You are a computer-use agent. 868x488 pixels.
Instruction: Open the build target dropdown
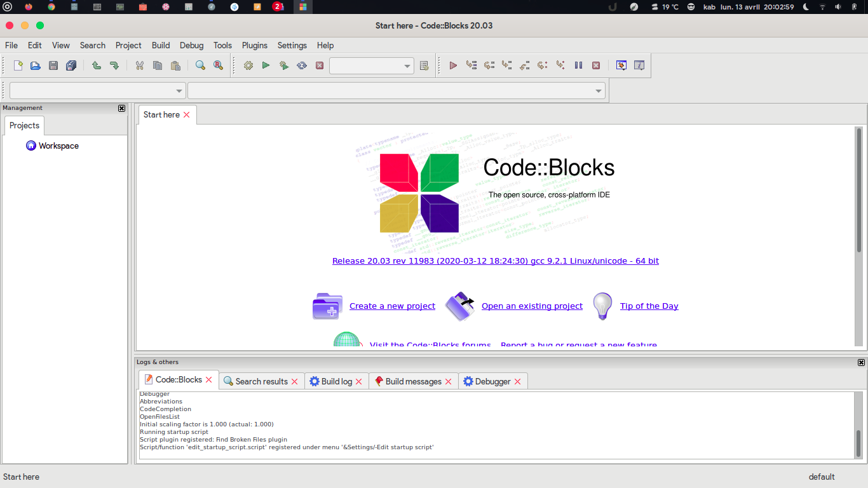(372, 65)
